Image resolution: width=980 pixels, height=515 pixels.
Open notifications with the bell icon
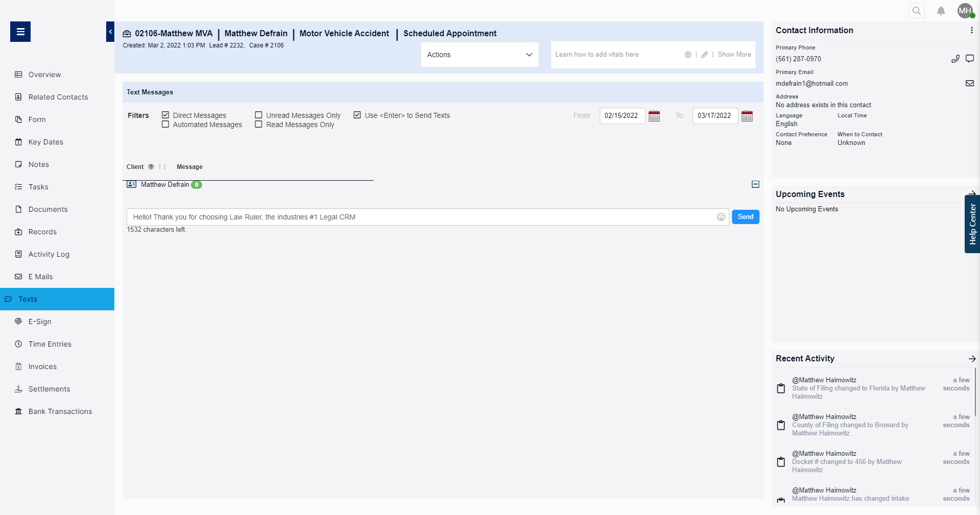(941, 10)
